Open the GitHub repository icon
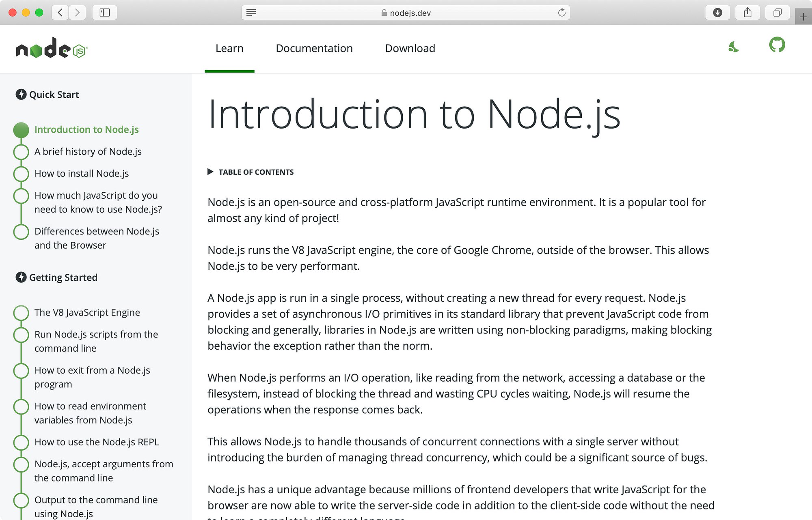The image size is (812, 520). [777, 45]
